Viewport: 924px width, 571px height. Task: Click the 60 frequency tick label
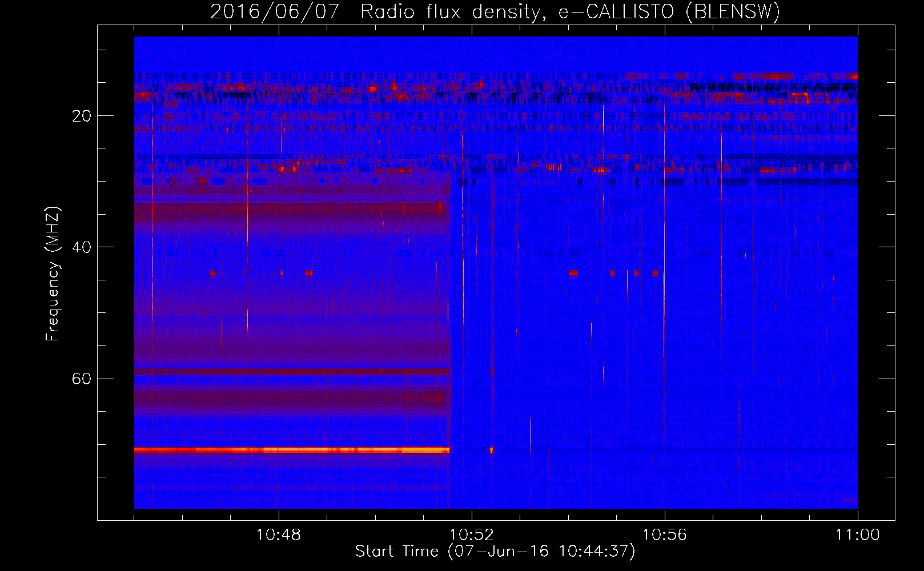click(x=82, y=379)
